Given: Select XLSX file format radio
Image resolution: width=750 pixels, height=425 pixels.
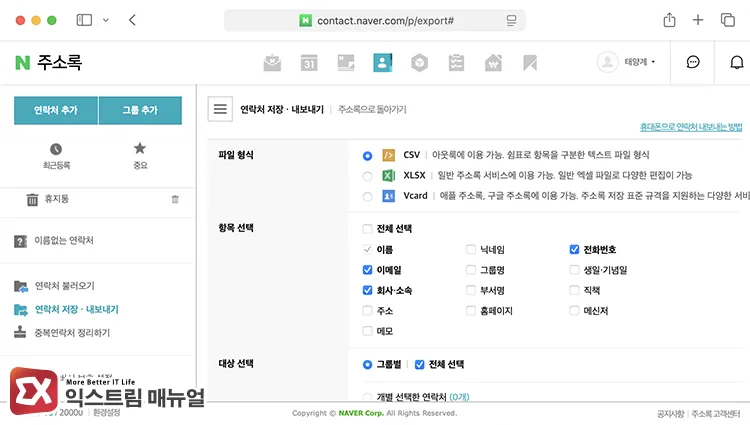Looking at the screenshot, I should click(x=367, y=176).
